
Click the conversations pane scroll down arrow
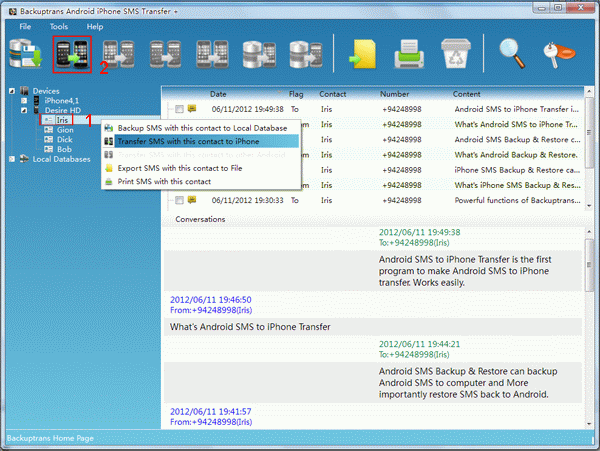click(x=589, y=424)
